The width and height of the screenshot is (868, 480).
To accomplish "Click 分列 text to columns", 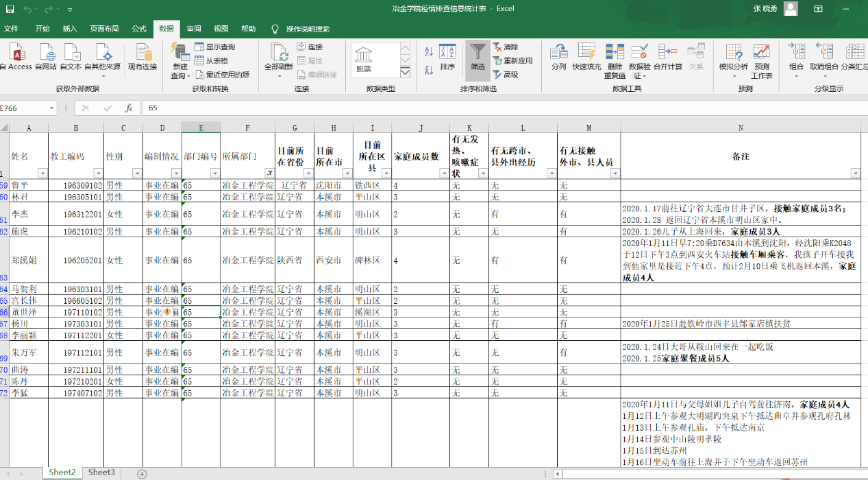I will coord(559,57).
